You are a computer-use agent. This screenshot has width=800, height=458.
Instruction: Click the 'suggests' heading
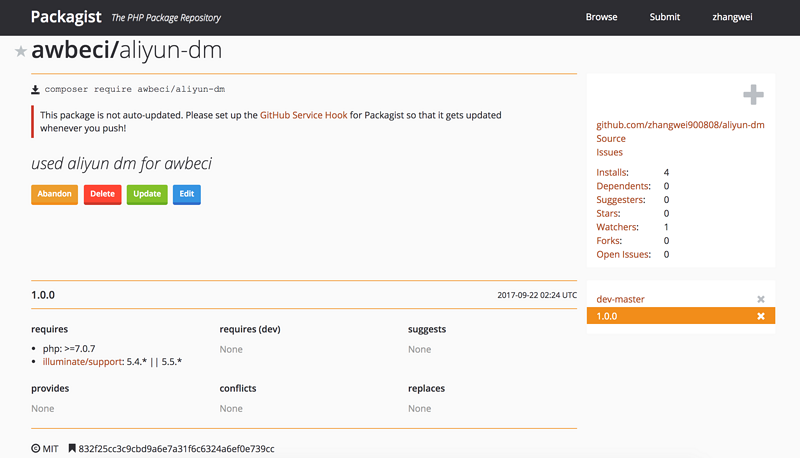click(x=427, y=329)
